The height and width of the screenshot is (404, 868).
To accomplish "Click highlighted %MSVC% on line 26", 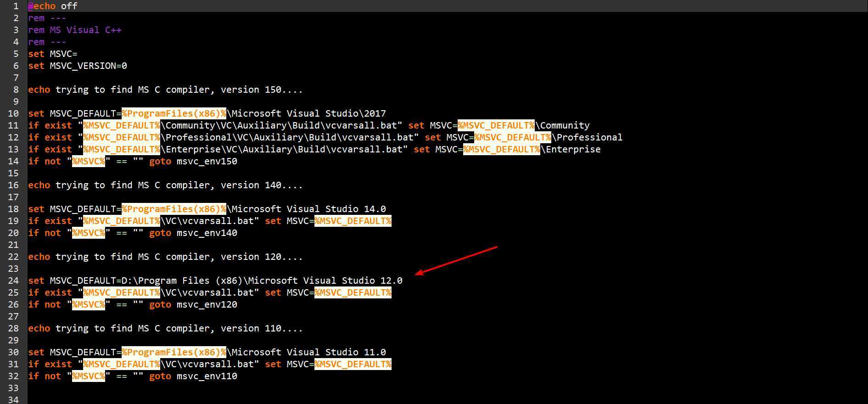I will point(89,304).
